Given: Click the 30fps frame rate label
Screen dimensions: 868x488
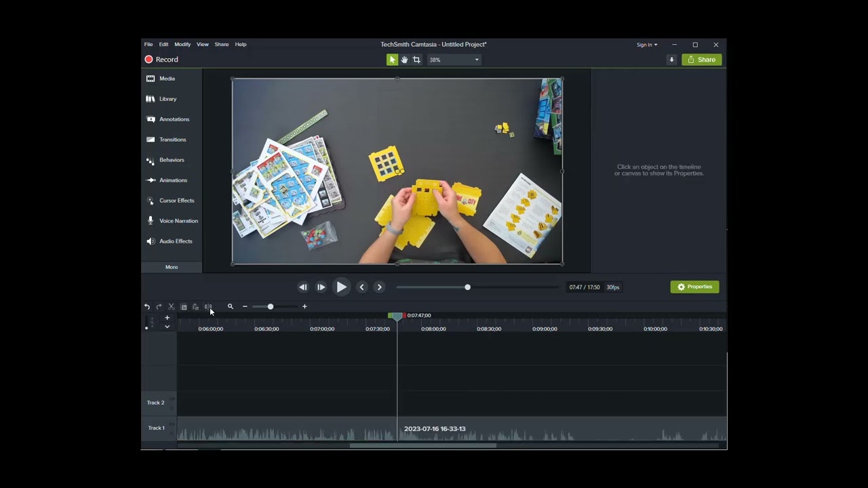Looking at the screenshot, I should [x=613, y=287].
